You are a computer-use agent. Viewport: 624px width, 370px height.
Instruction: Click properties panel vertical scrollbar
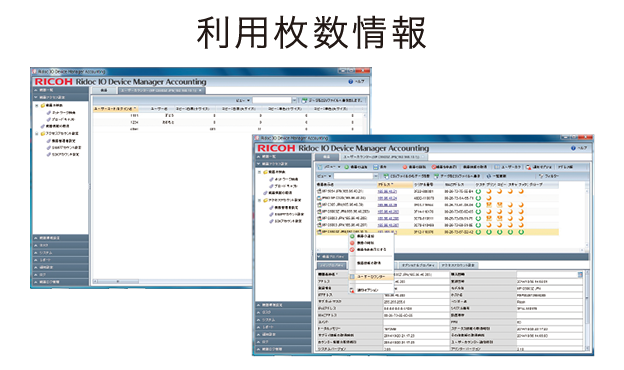pos(587,311)
